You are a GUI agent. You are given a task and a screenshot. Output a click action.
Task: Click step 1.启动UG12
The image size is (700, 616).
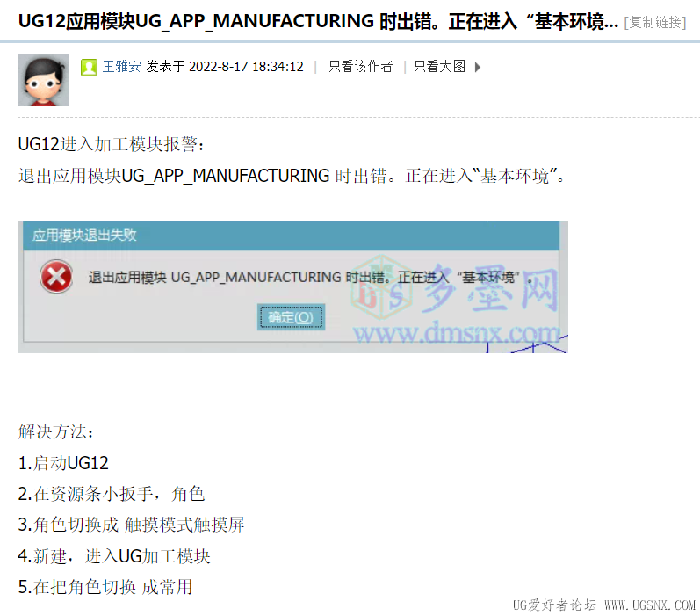[63, 463]
